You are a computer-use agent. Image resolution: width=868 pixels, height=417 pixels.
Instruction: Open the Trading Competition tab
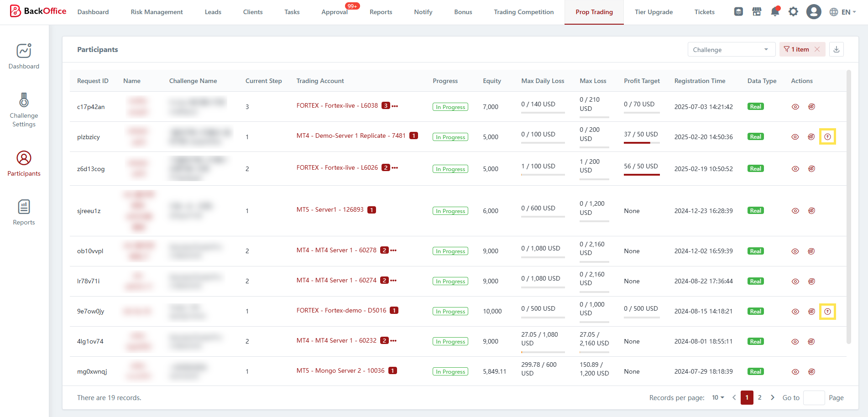pyautogui.click(x=523, y=12)
